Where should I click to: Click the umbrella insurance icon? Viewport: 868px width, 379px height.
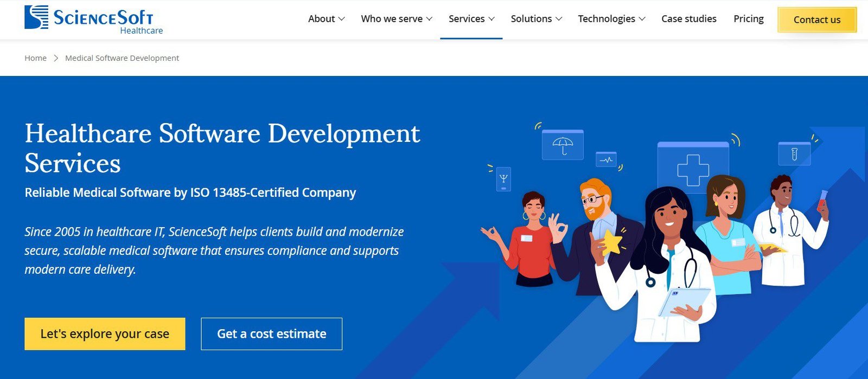point(563,144)
